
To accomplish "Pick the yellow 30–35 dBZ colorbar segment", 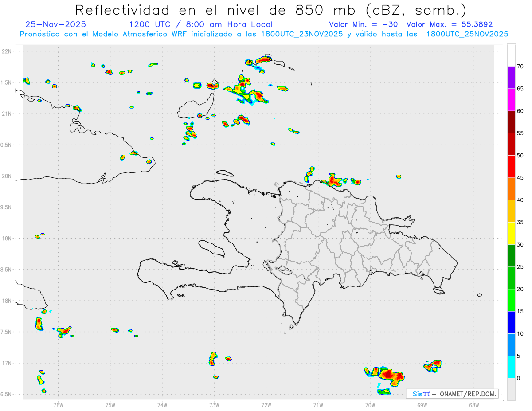I will (x=511, y=233).
